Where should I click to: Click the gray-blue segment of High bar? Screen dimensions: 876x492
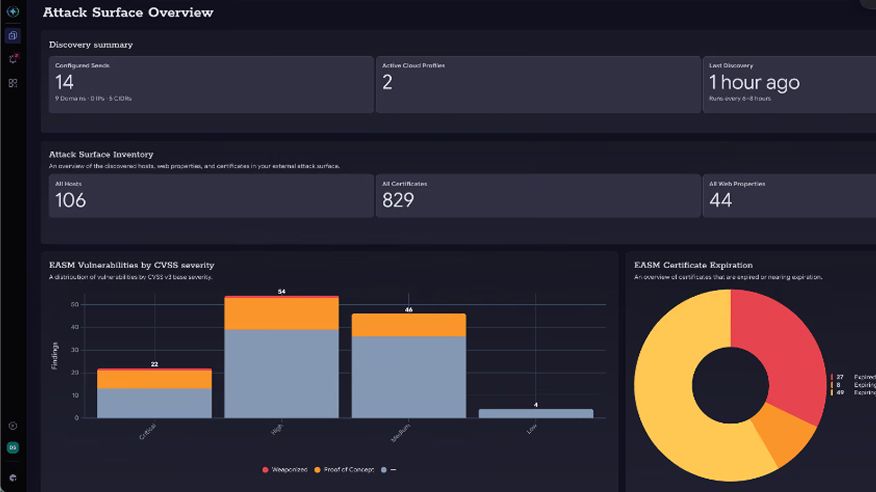pyautogui.click(x=282, y=374)
